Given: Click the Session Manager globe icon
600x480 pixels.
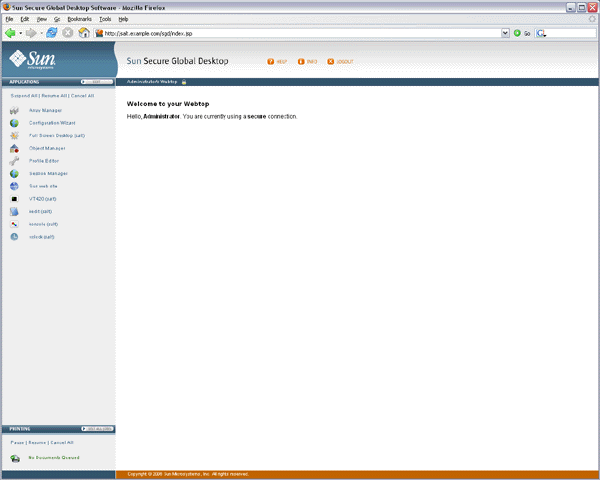Looking at the screenshot, I should tap(14, 173).
